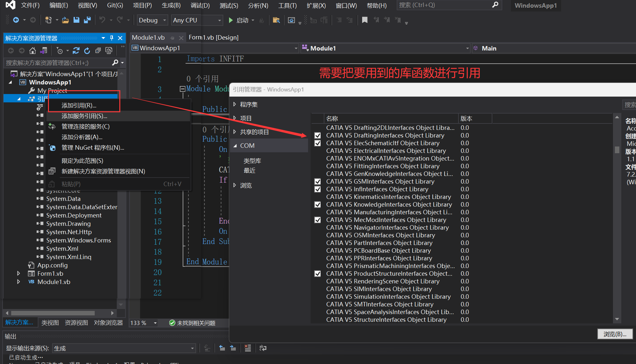Expand the Form1.vb tree node

pos(19,273)
